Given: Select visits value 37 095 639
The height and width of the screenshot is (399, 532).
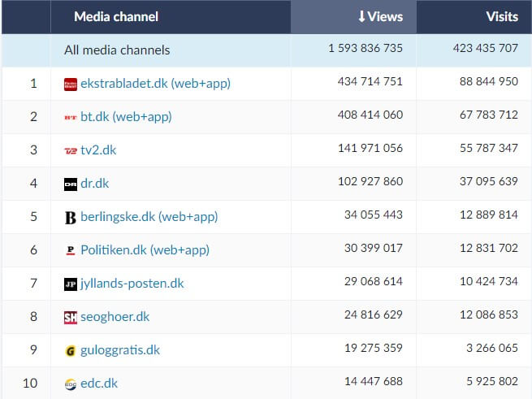Looking at the screenshot, I should [x=489, y=181].
